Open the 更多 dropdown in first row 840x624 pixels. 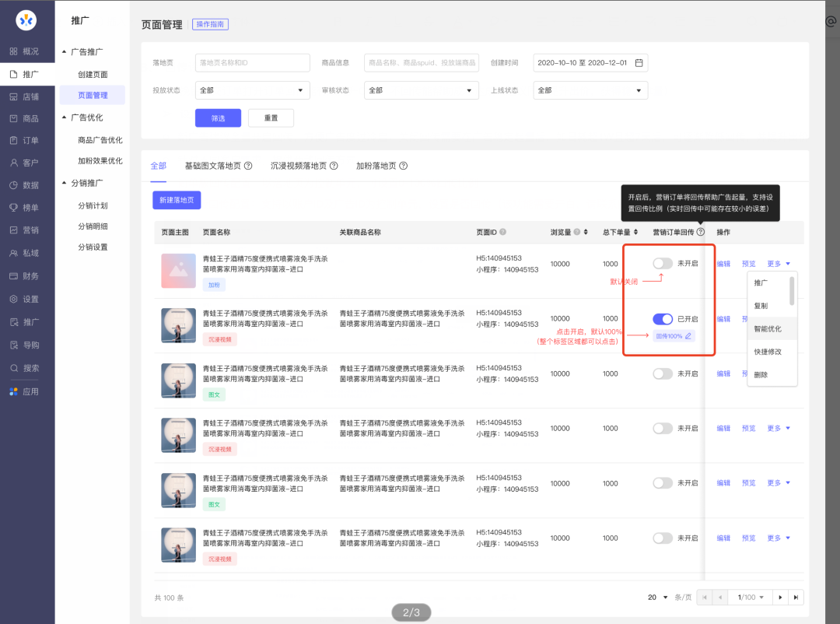(x=779, y=264)
